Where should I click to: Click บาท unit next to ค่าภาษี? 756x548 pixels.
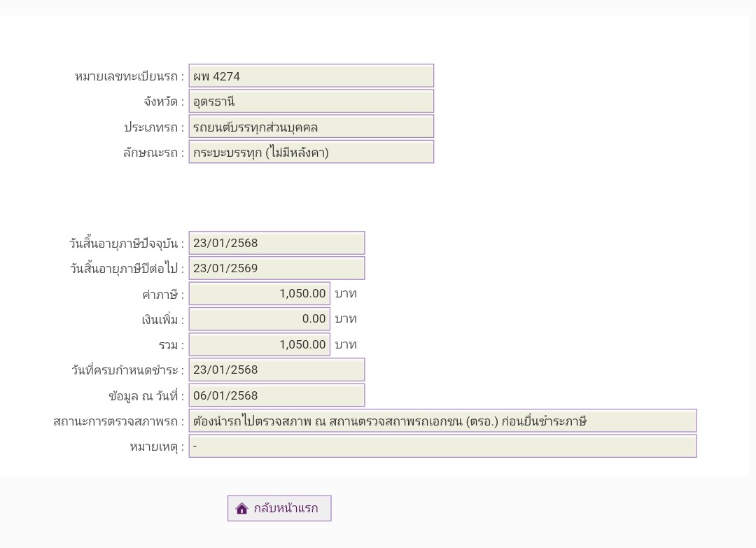click(346, 293)
